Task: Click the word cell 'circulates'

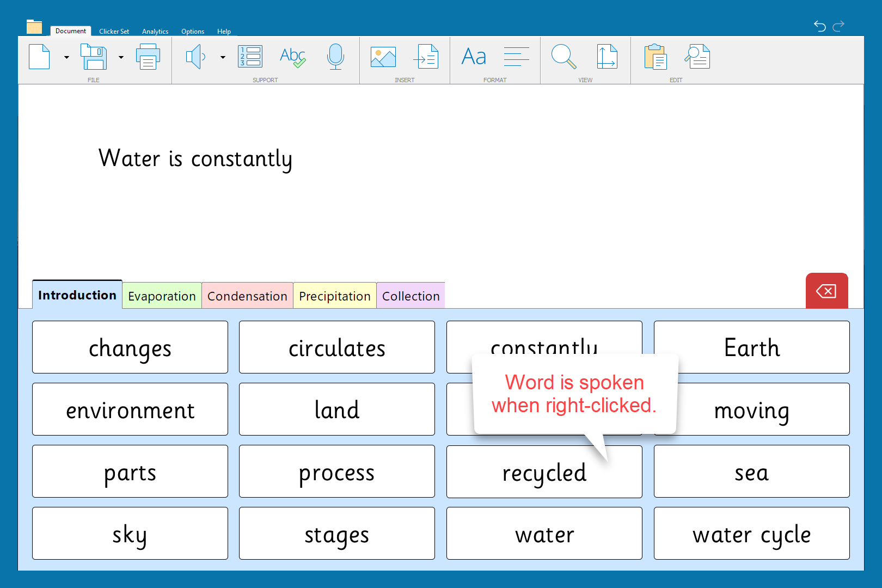Action: (x=336, y=347)
